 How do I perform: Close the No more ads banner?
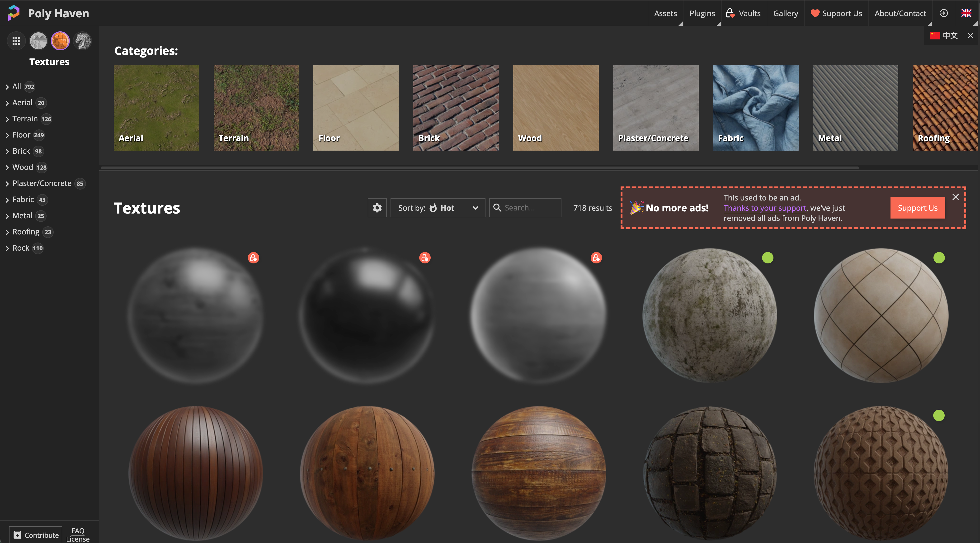point(955,197)
